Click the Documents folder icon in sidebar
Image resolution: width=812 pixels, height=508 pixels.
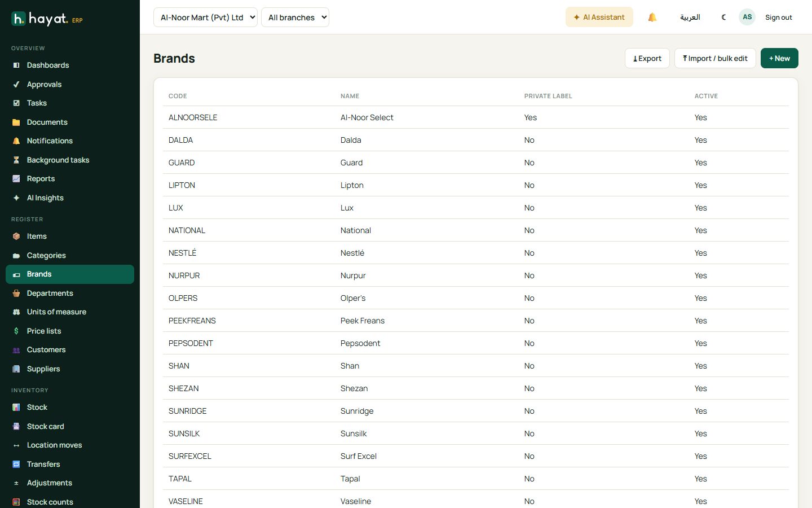point(16,122)
